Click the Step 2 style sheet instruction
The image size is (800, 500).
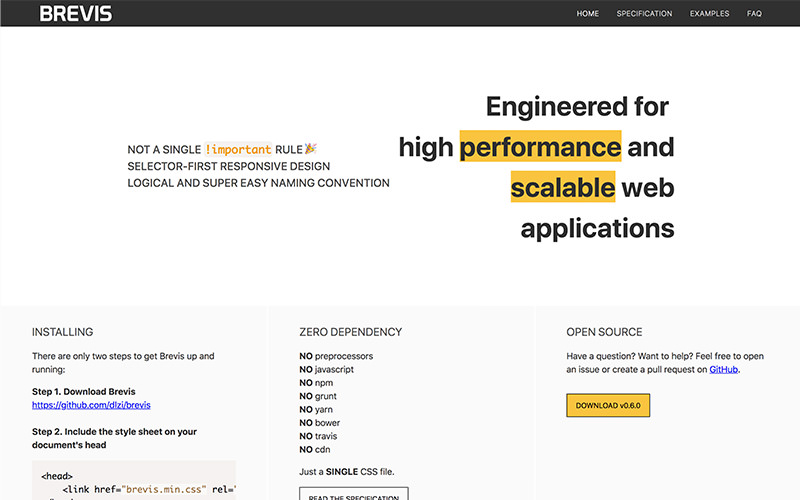pyautogui.click(x=114, y=438)
